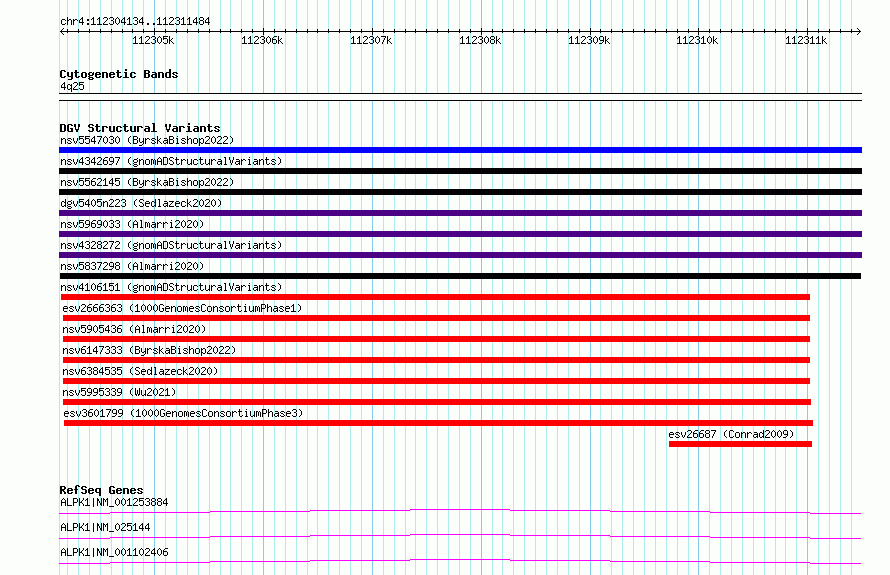Open variant dgv5405n223 (Sedlazeck2020) label

(141, 203)
